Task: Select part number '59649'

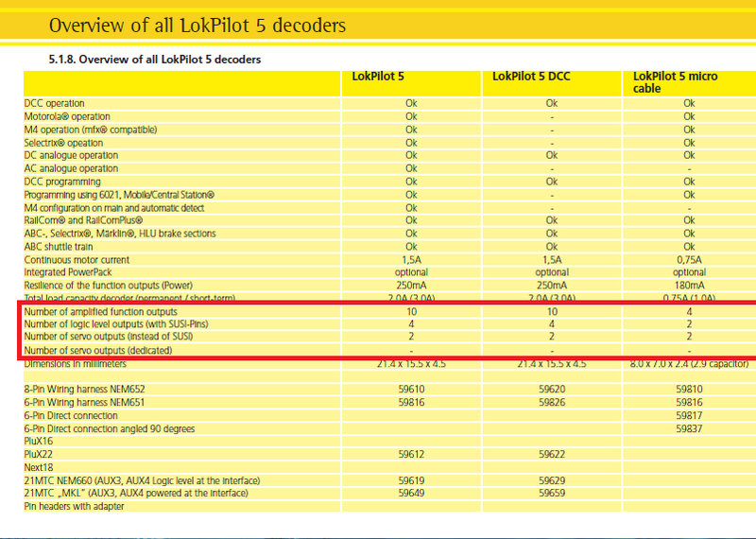Action: pyautogui.click(x=411, y=494)
